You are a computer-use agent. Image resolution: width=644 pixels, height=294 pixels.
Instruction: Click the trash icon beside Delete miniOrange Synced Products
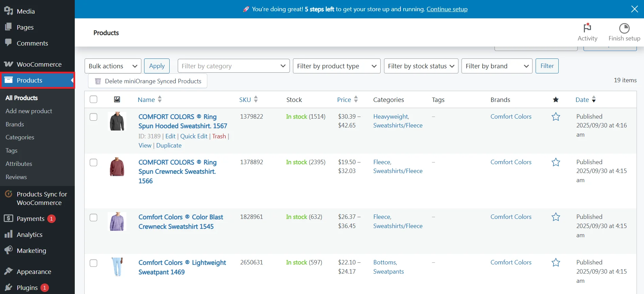[98, 81]
